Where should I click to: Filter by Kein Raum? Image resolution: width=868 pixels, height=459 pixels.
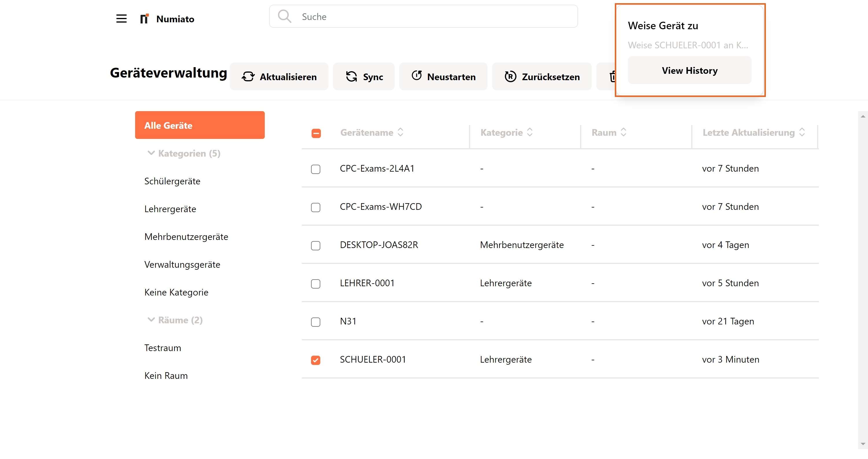pyautogui.click(x=166, y=375)
